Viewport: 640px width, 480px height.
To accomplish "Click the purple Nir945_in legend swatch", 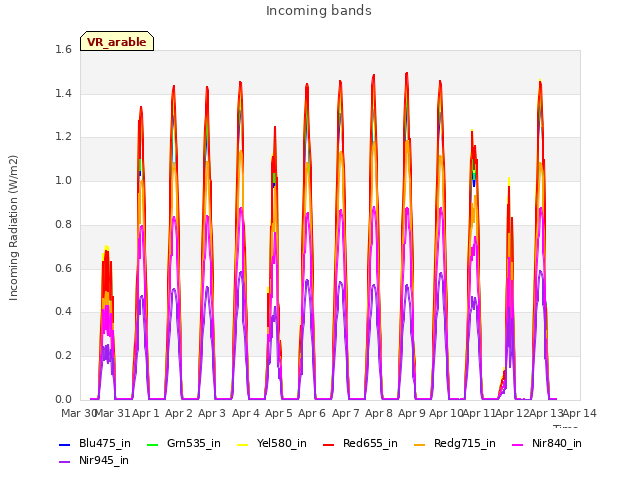I will (64, 462).
